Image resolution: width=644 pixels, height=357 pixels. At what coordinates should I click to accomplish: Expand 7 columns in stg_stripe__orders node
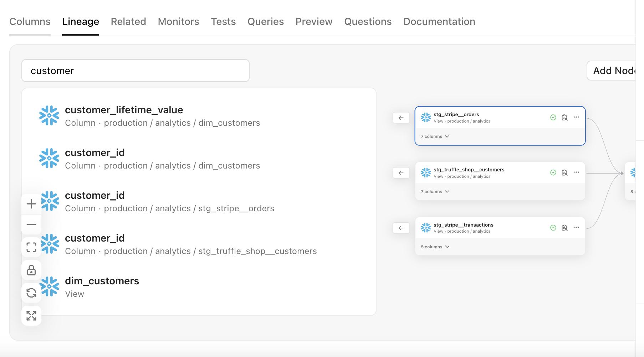click(435, 136)
